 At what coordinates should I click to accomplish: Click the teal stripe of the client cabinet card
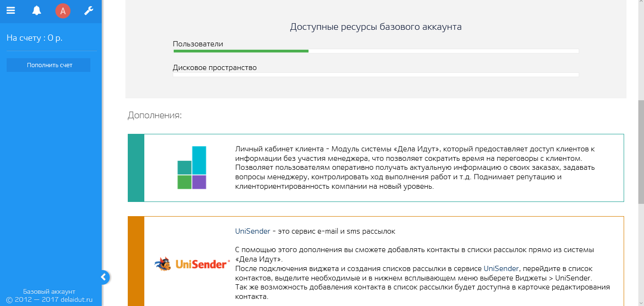coord(135,168)
